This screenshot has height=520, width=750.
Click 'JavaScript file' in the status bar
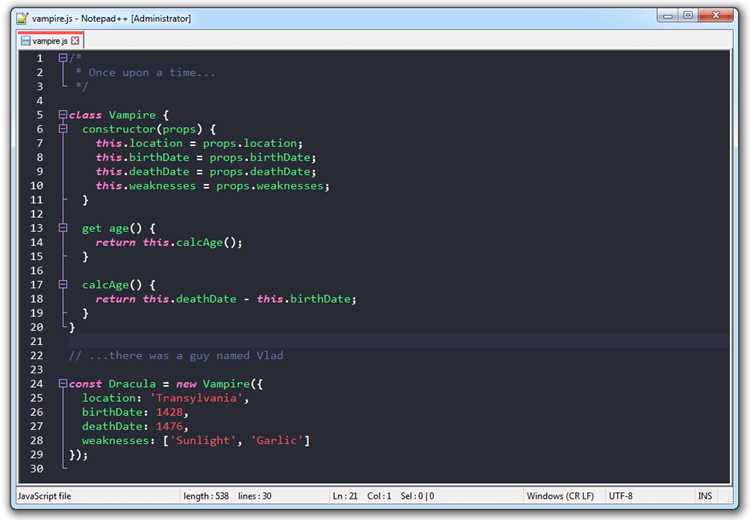(44, 496)
